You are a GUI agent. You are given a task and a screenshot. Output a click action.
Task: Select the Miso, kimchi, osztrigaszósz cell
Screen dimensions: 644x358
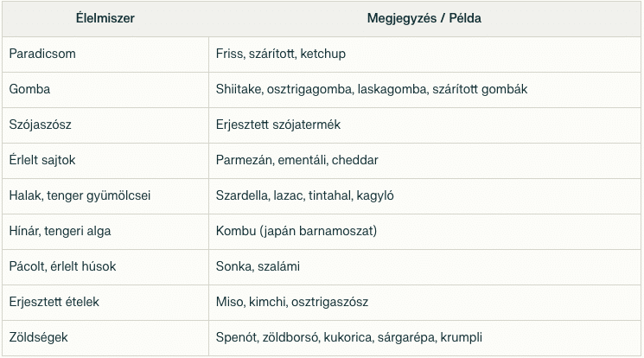[x=424, y=303]
